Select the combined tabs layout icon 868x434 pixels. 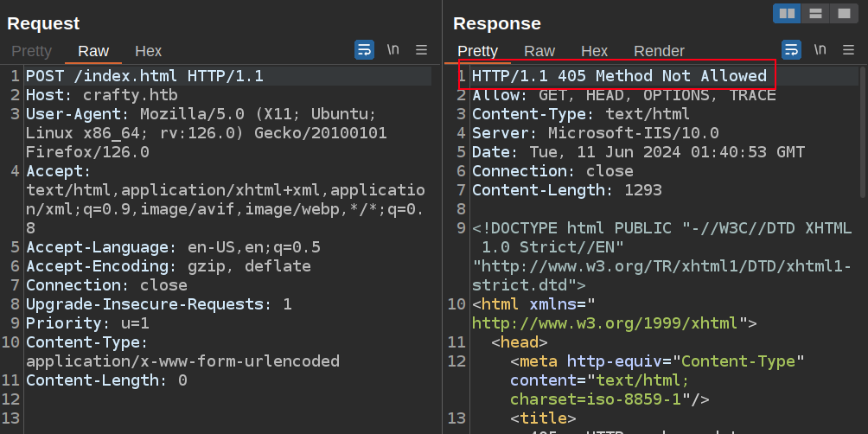pyautogui.click(x=842, y=14)
